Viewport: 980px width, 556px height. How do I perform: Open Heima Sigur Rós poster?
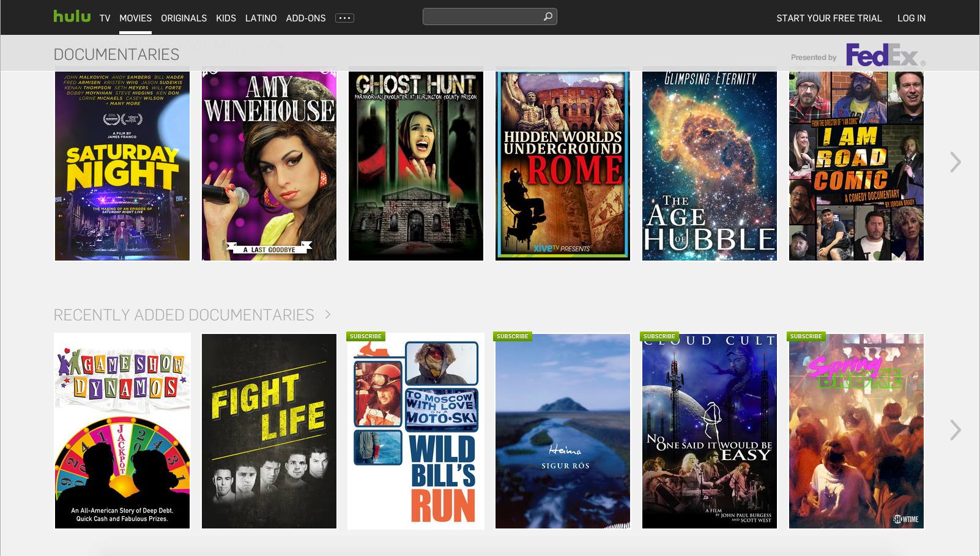click(x=563, y=431)
